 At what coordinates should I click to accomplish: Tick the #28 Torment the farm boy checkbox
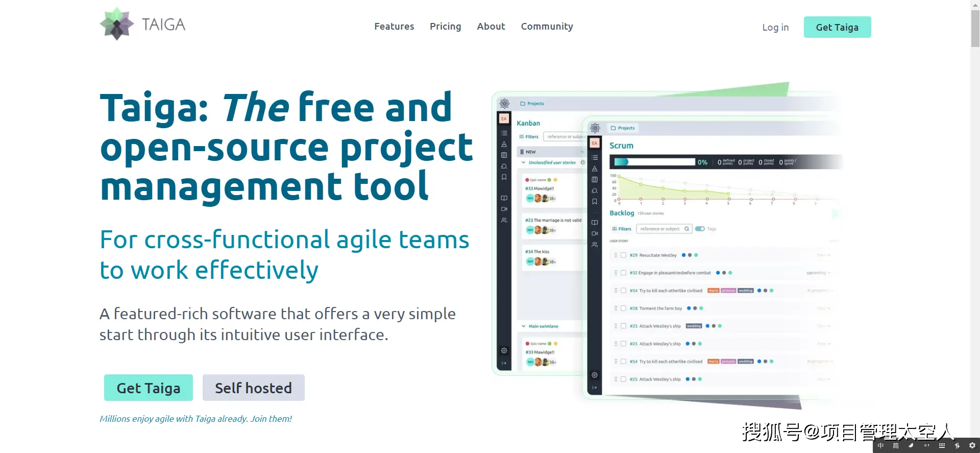click(623, 308)
